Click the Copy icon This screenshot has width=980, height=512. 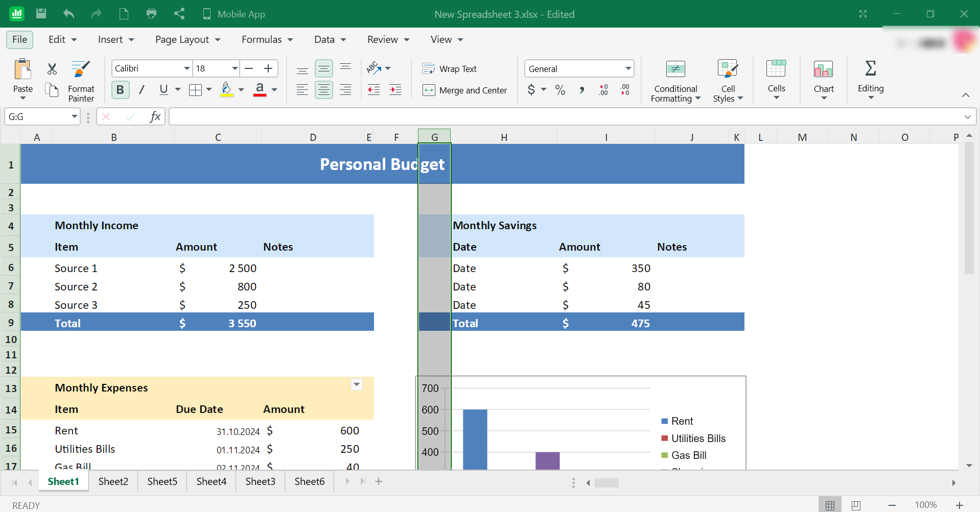52,90
